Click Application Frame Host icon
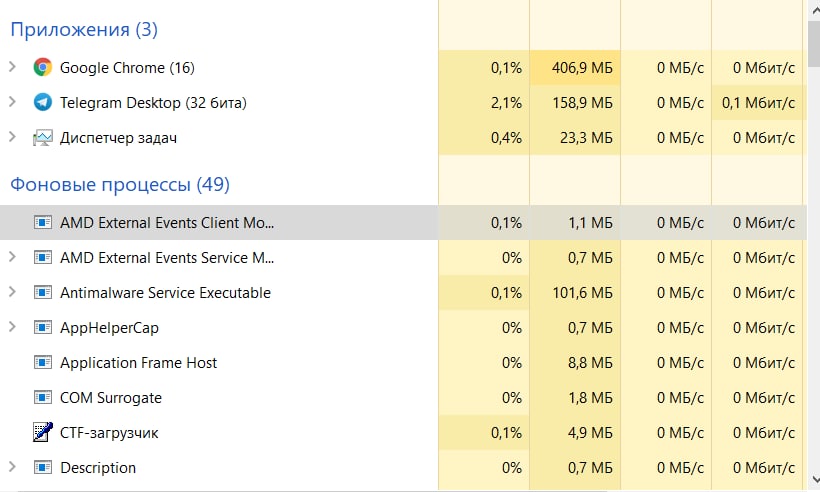 (x=43, y=363)
